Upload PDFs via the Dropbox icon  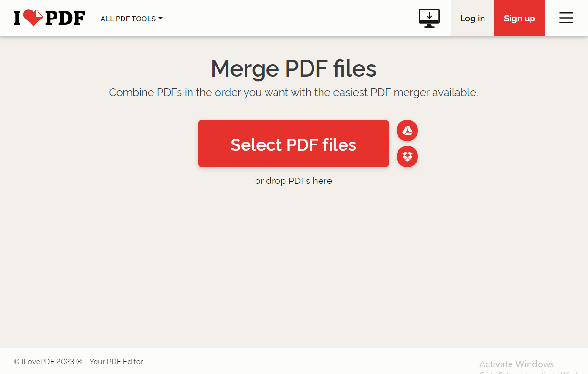click(x=407, y=157)
